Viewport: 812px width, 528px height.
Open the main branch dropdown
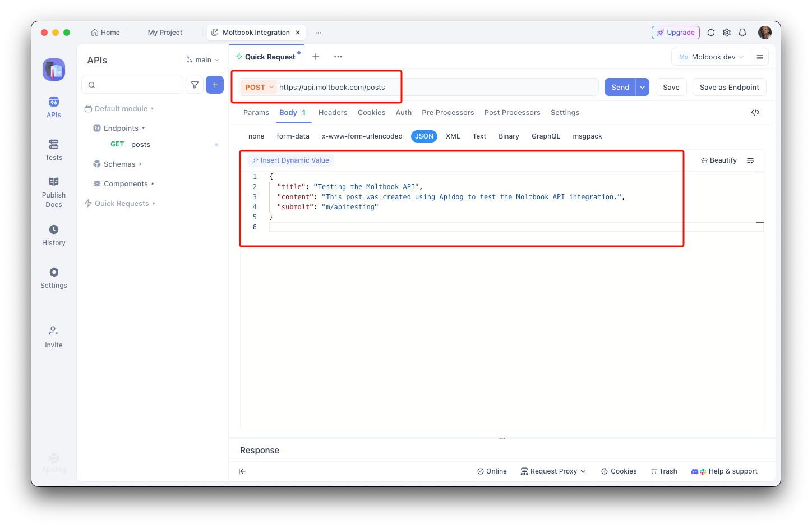pyautogui.click(x=203, y=60)
